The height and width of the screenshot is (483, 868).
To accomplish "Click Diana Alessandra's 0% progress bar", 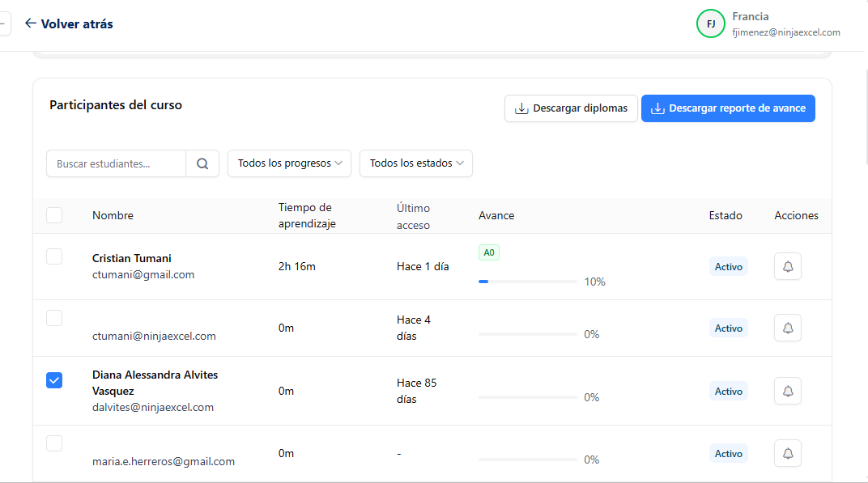I will [528, 397].
